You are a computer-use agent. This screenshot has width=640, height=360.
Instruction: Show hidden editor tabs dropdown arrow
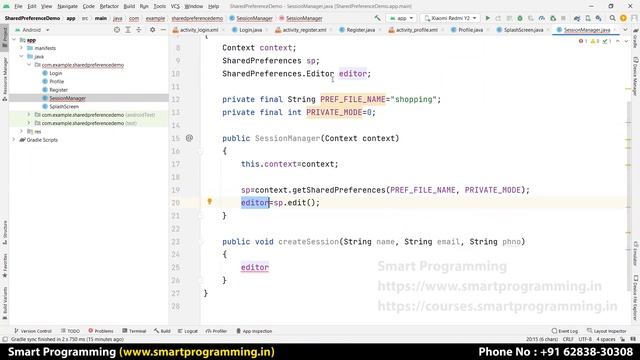pyautogui.click(x=625, y=30)
